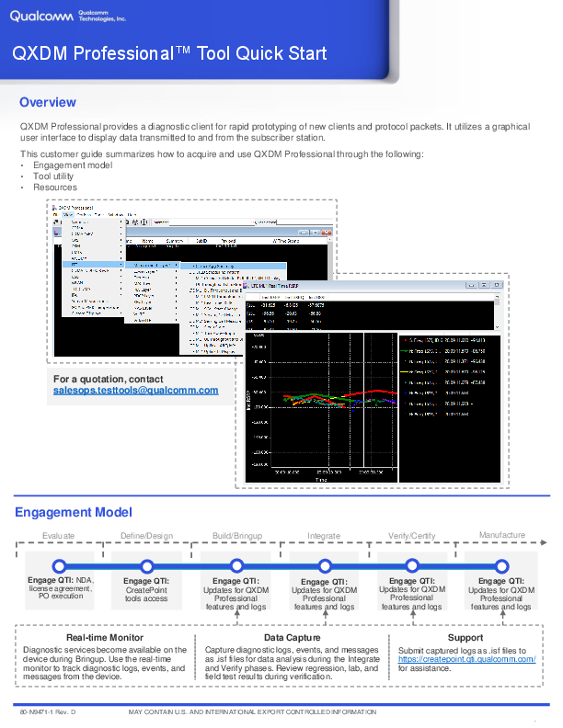
Task: Click the 'This customer guide summarizes' sentence
Action: (x=222, y=154)
